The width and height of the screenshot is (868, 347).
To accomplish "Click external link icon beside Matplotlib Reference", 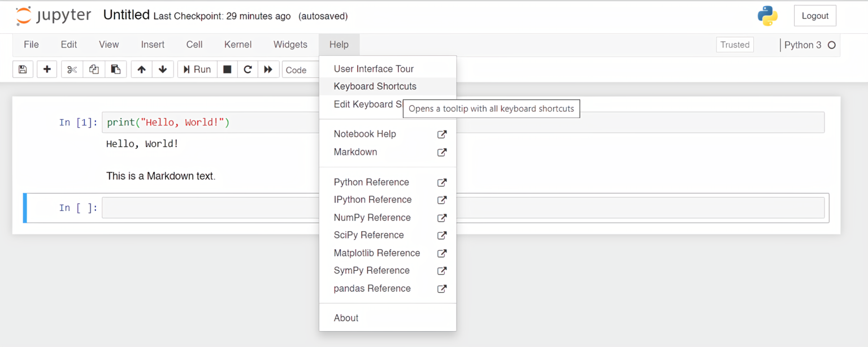I will 442,253.
